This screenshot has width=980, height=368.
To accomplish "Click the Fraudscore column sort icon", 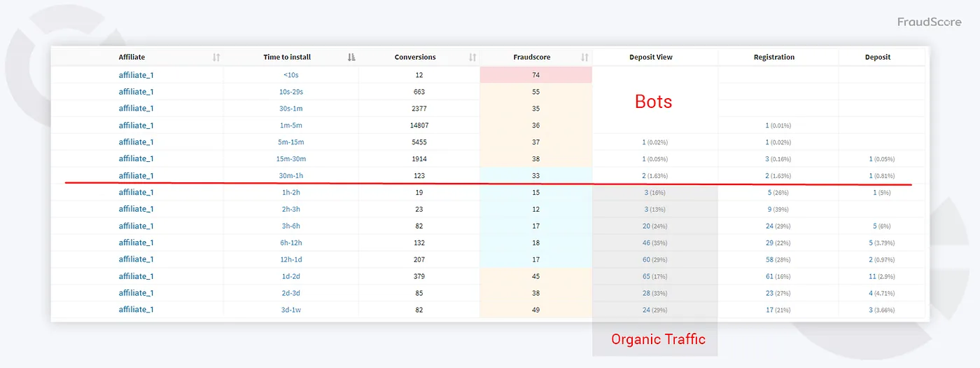I will (584, 57).
